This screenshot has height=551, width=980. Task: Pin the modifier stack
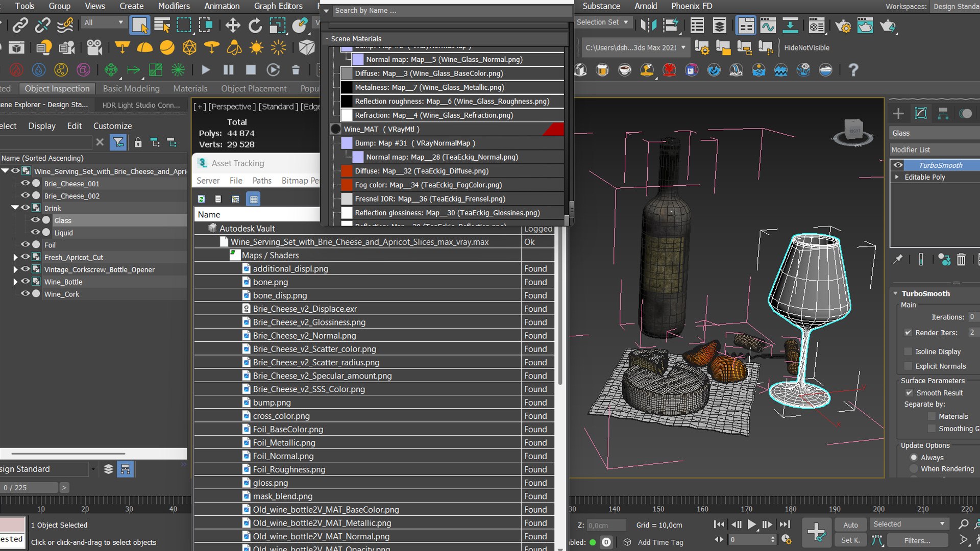point(898,259)
